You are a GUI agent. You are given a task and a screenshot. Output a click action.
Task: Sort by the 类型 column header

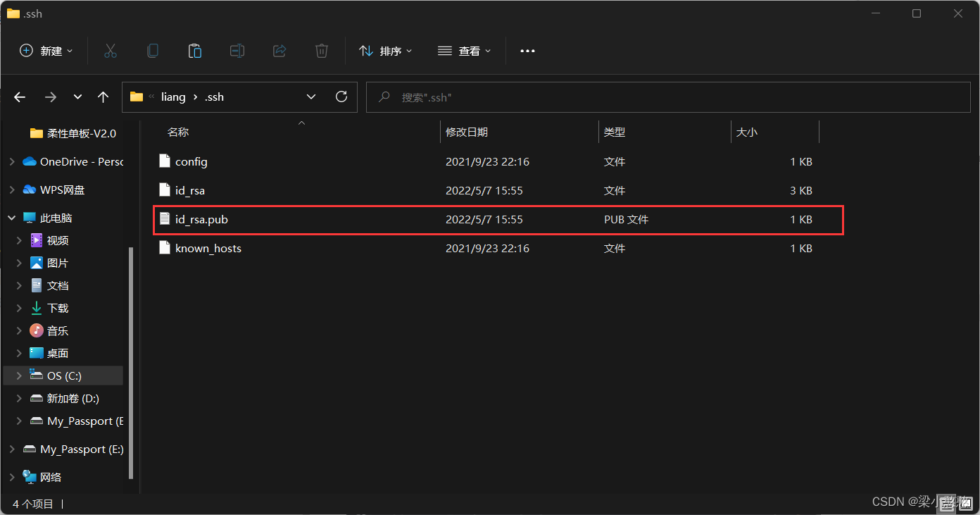tap(615, 132)
